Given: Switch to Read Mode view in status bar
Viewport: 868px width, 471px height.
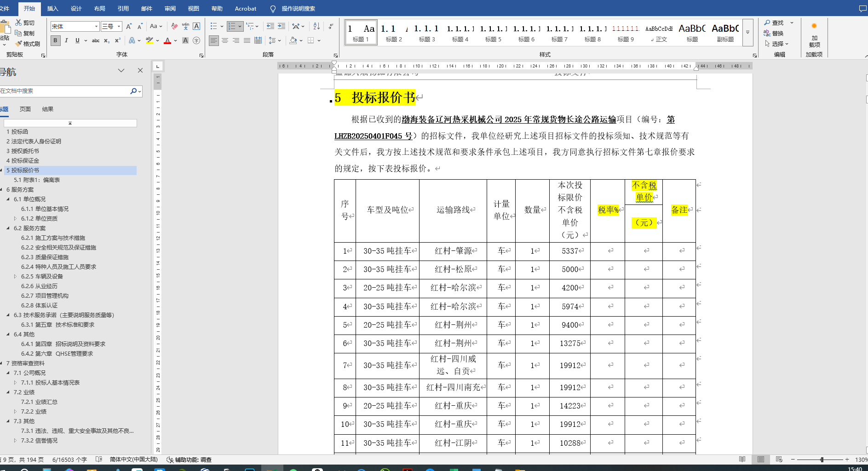Looking at the screenshot, I should coord(742,460).
